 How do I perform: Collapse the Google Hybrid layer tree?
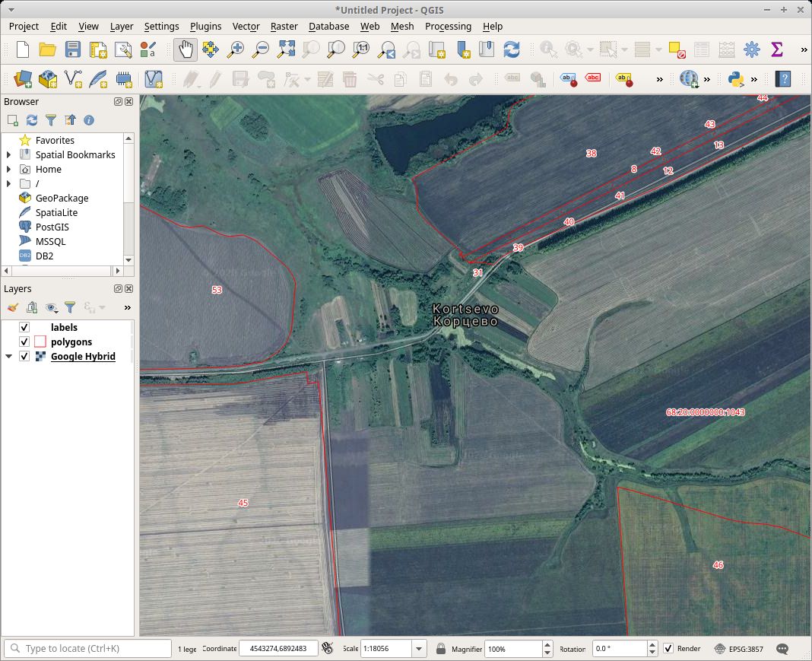9,357
